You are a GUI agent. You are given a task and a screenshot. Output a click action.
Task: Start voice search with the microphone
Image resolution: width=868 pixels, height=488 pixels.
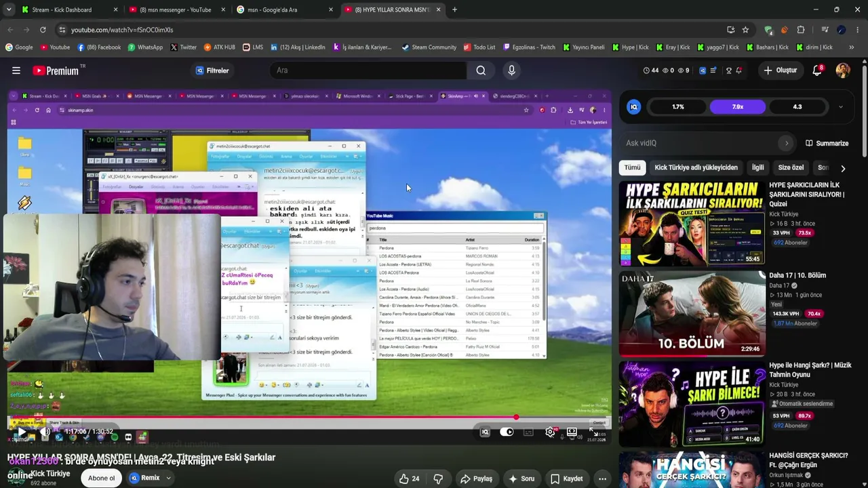click(x=511, y=70)
